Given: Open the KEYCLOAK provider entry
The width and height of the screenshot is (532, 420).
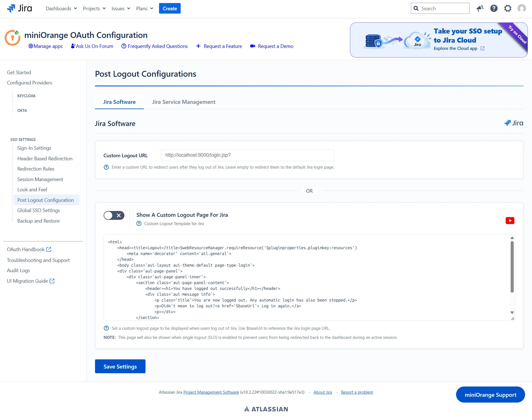Looking at the screenshot, I should click(26, 96).
